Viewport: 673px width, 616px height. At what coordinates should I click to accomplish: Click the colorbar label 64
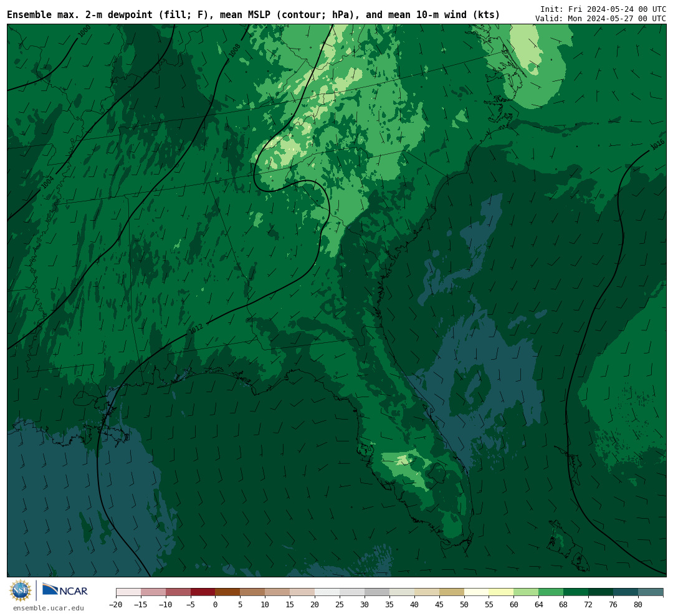tap(539, 604)
